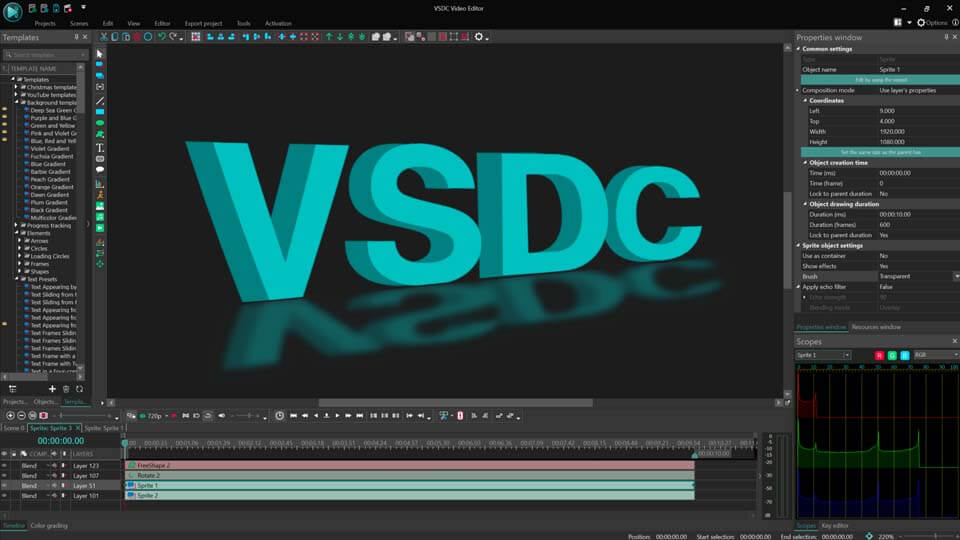Image resolution: width=960 pixels, height=540 pixels.
Task: Click the green Move down arrow icon
Action: coord(340,37)
